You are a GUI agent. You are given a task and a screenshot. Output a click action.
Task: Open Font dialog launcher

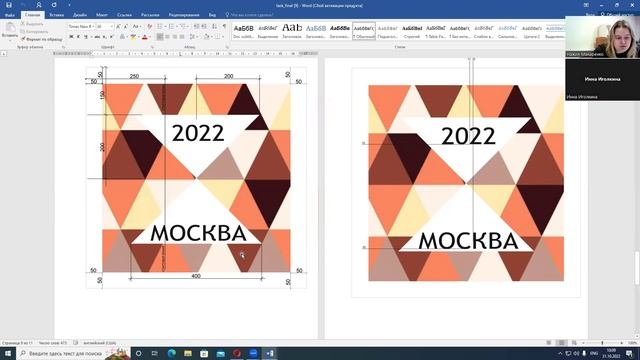[152, 47]
